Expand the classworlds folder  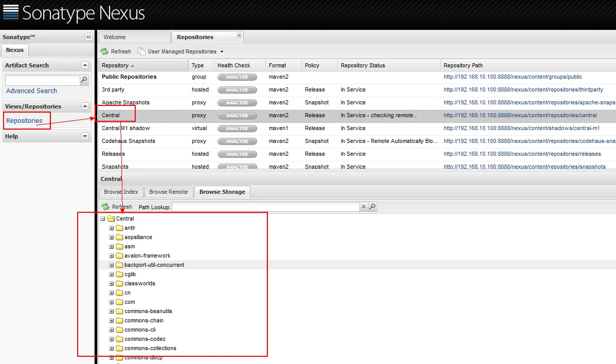pyautogui.click(x=111, y=283)
